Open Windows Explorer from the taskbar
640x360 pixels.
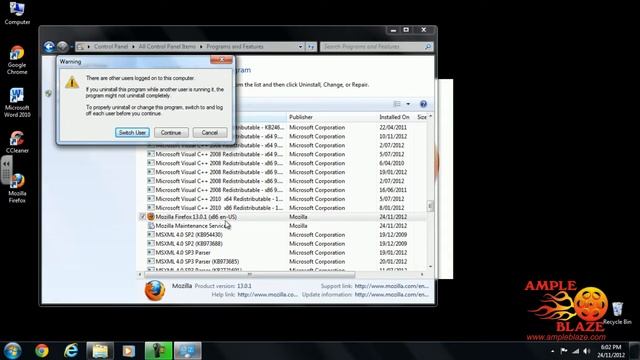[x=100, y=351]
